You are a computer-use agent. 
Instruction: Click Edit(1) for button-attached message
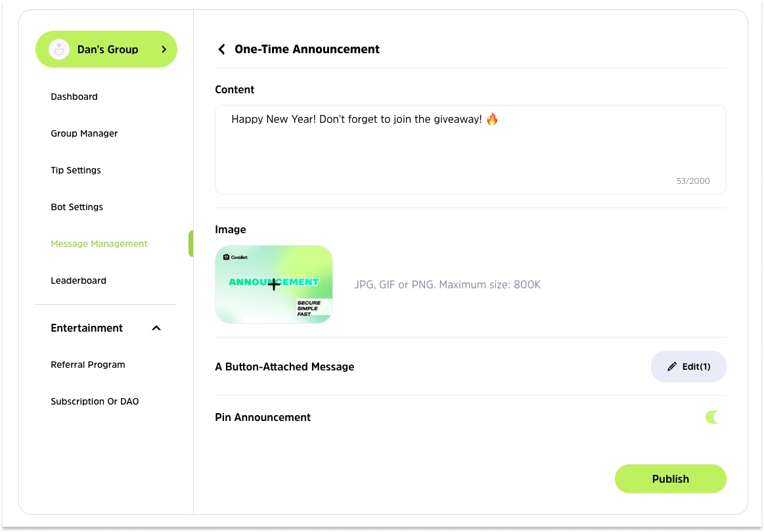click(x=688, y=366)
